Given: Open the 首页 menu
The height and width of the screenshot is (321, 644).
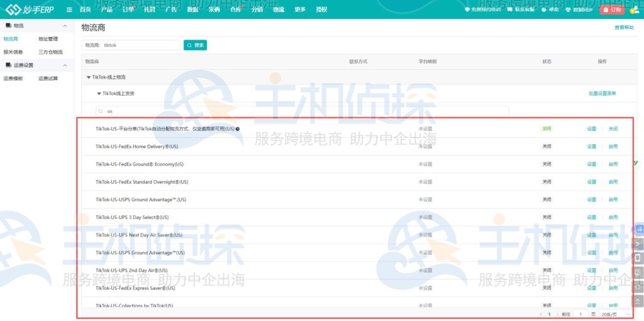Looking at the screenshot, I should click(85, 9).
